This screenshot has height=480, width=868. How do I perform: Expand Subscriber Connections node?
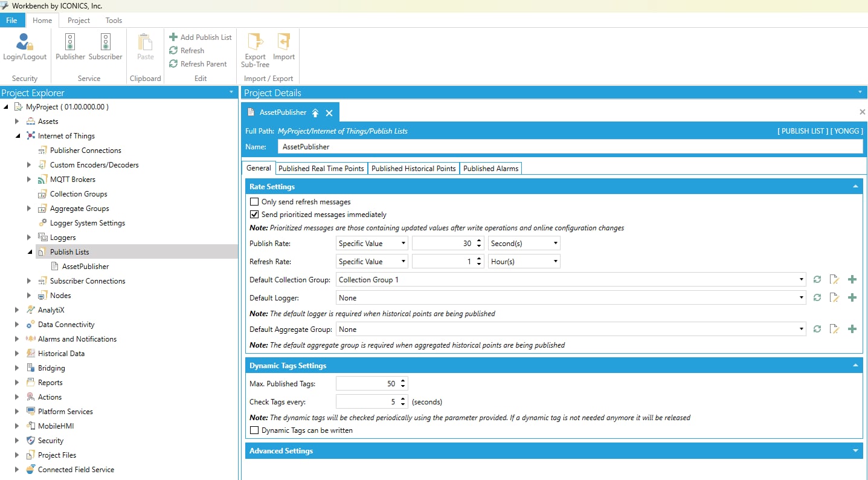point(29,281)
